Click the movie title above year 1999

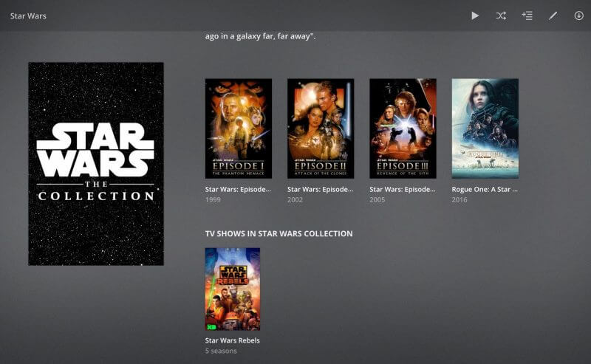[x=238, y=189]
